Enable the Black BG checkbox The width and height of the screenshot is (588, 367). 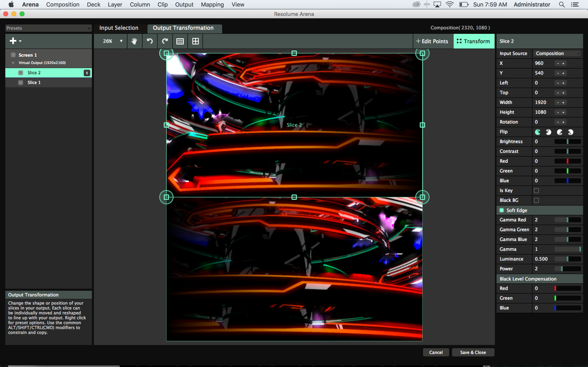pos(536,200)
